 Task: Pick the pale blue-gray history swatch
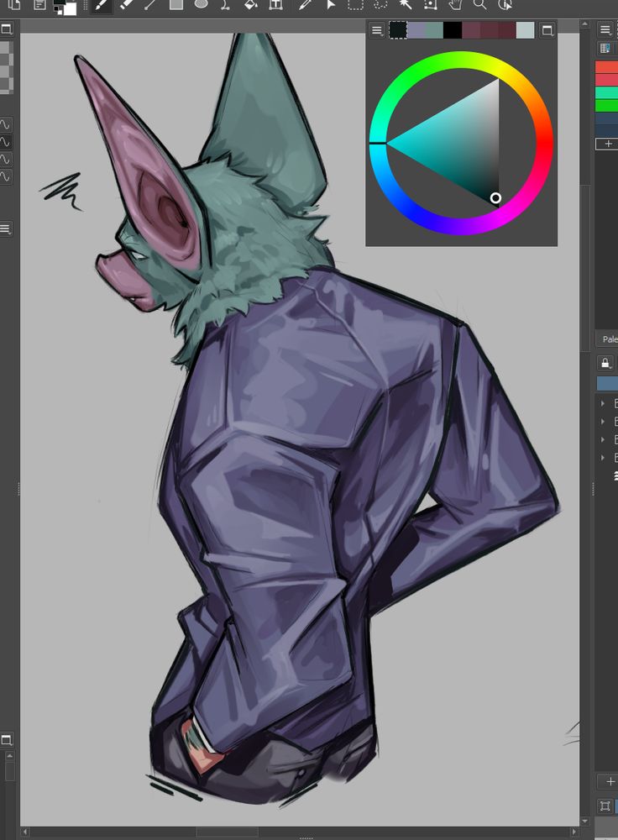tap(526, 30)
